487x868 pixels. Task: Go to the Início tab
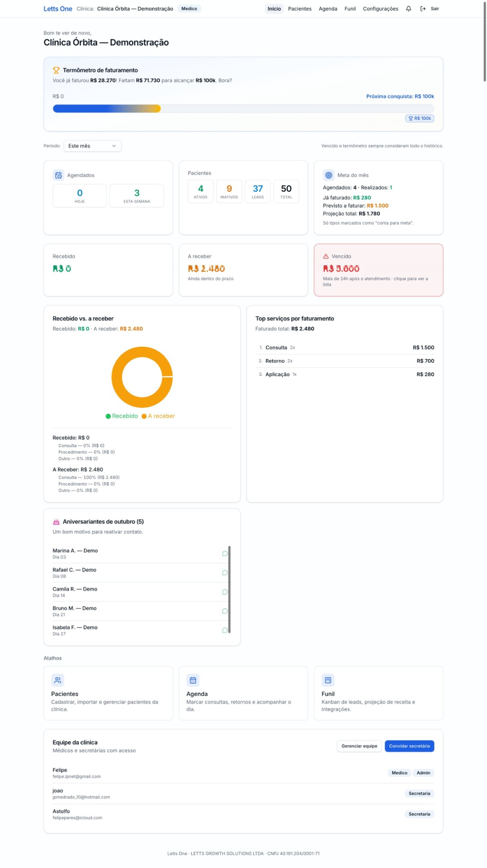pyautogui.click(x=274, y=9)
